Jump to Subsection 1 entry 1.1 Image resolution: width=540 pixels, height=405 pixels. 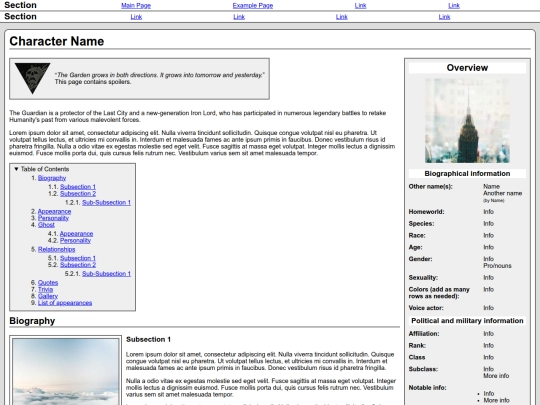[78, 187]
